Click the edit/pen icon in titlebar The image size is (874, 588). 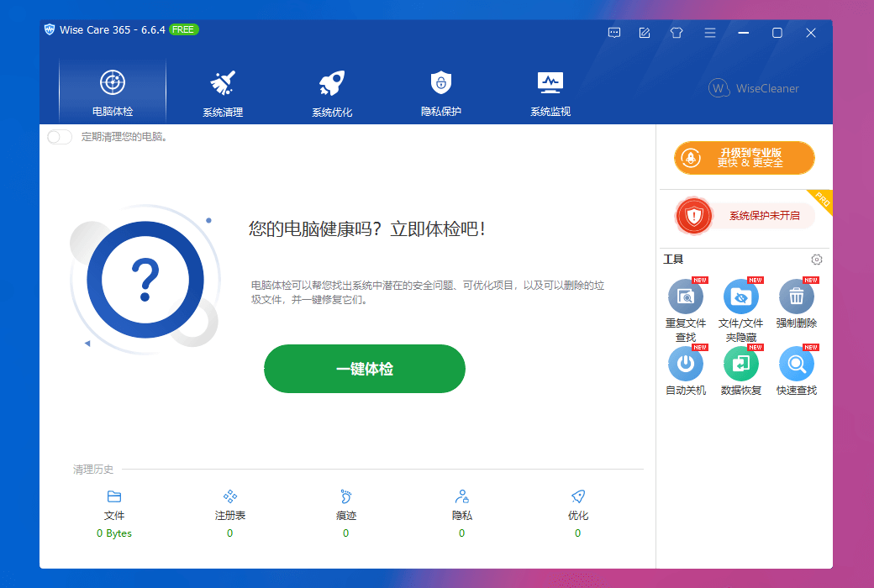(x=644, y=33)
